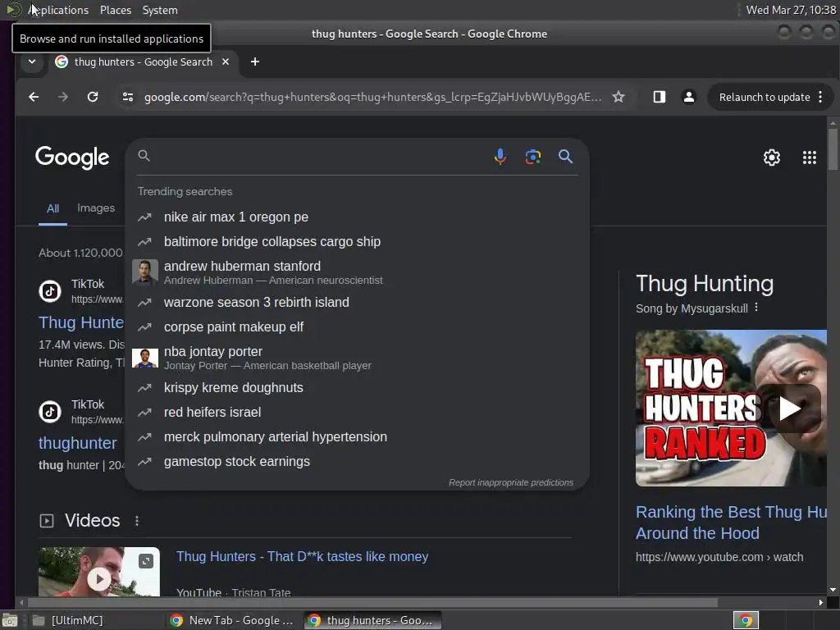View site information icon in address bar
This screenshot has height=630, width=840.
click(128, 97)
